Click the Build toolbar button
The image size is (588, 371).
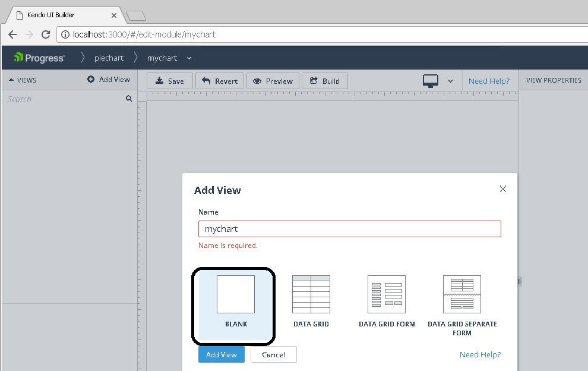click(325, 81)
